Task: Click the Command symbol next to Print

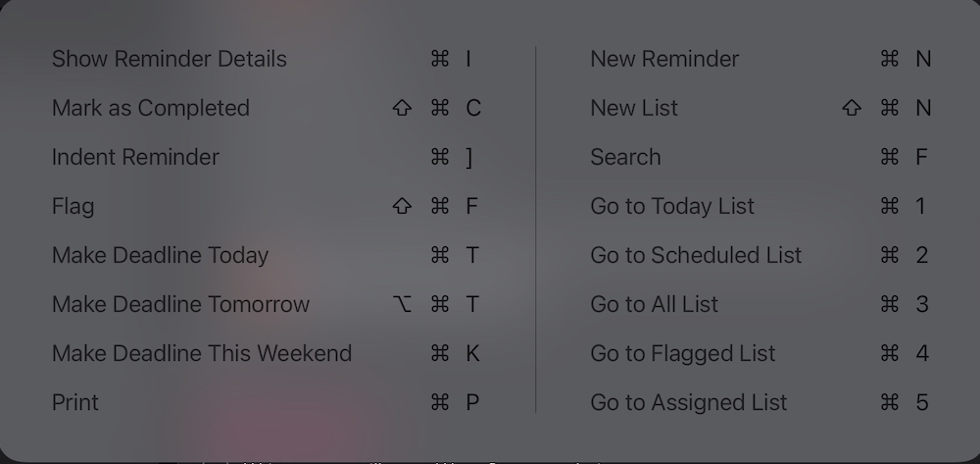Action: tap(440, 403)
